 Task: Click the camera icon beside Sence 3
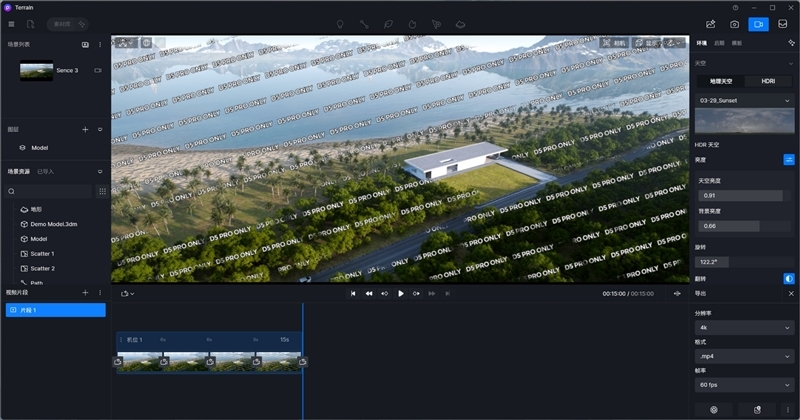point(98,70)
